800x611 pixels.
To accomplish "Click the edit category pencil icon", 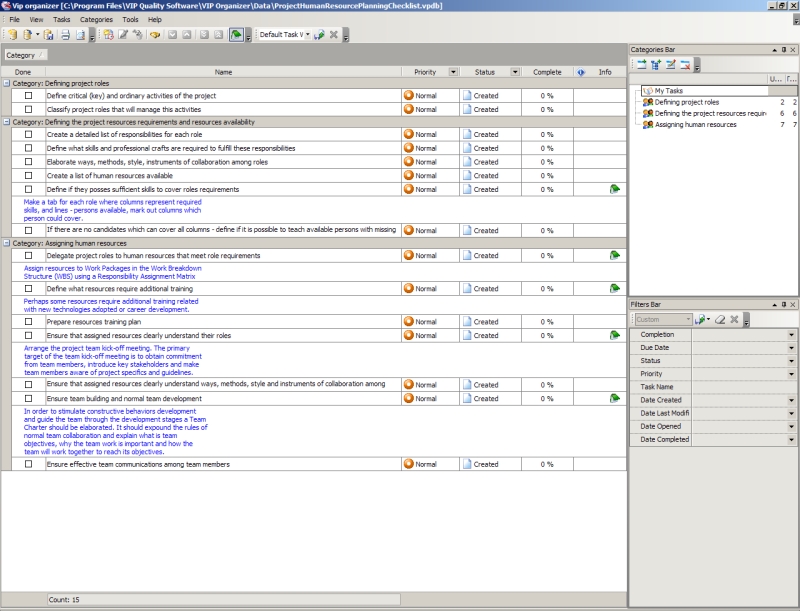I will 670,65.
